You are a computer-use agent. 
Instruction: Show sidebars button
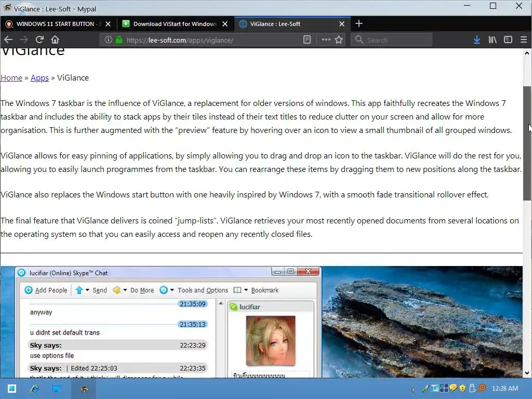coord(508,39)
